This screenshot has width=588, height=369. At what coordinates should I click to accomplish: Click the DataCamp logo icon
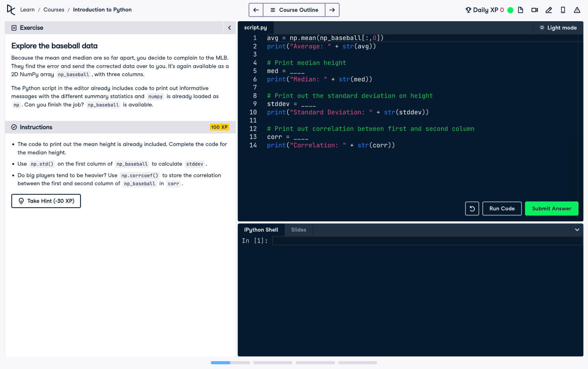(x=11, y=10)
